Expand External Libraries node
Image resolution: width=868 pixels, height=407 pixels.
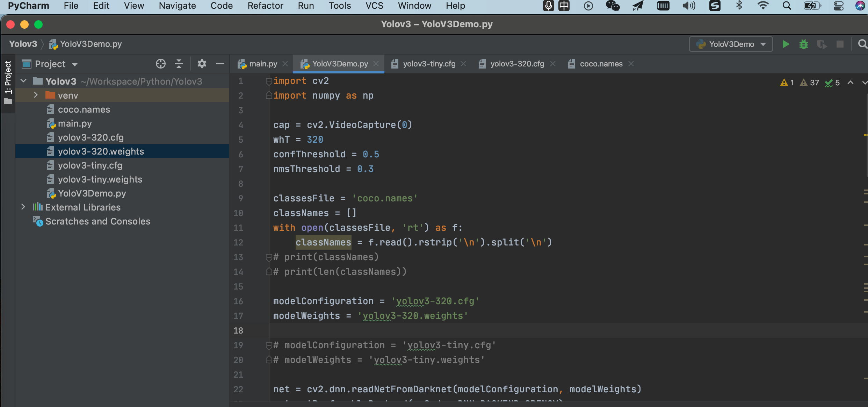point(23,207)
